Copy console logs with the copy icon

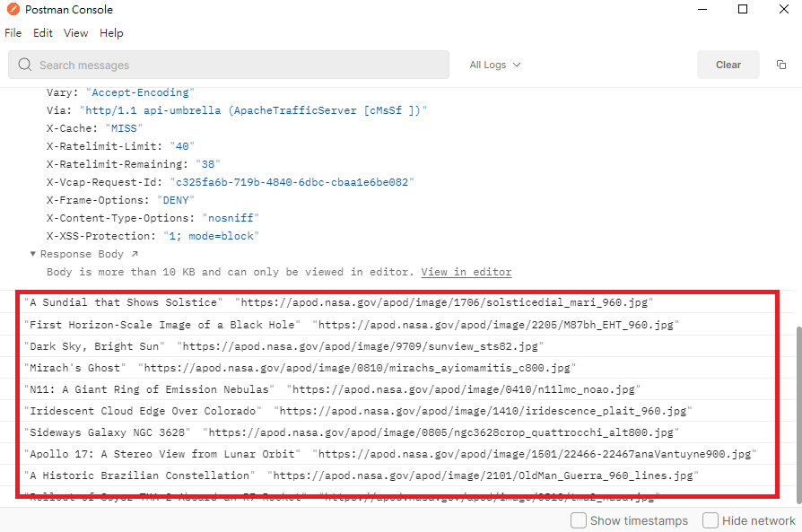781,65
